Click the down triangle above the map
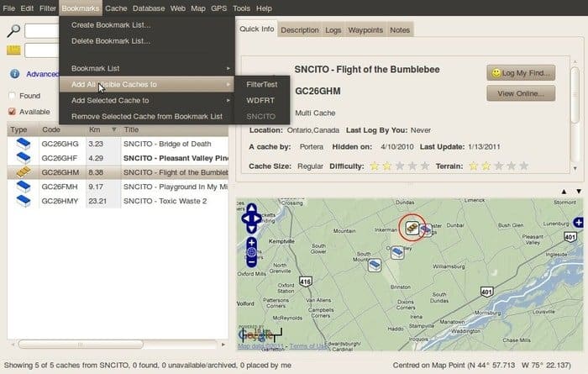Screen dimensions: 588x374 click(x=579, y=192)
